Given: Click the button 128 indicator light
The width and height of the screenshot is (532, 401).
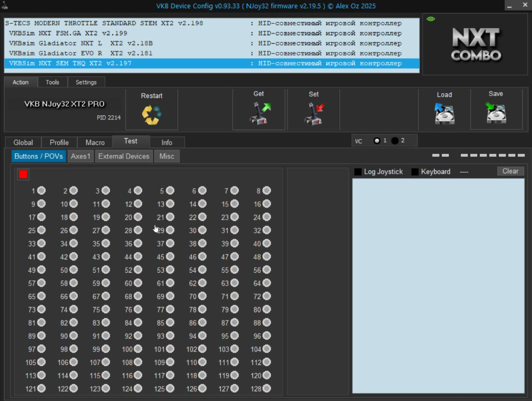Looking at the screenshot, I should tap(266, 389).
